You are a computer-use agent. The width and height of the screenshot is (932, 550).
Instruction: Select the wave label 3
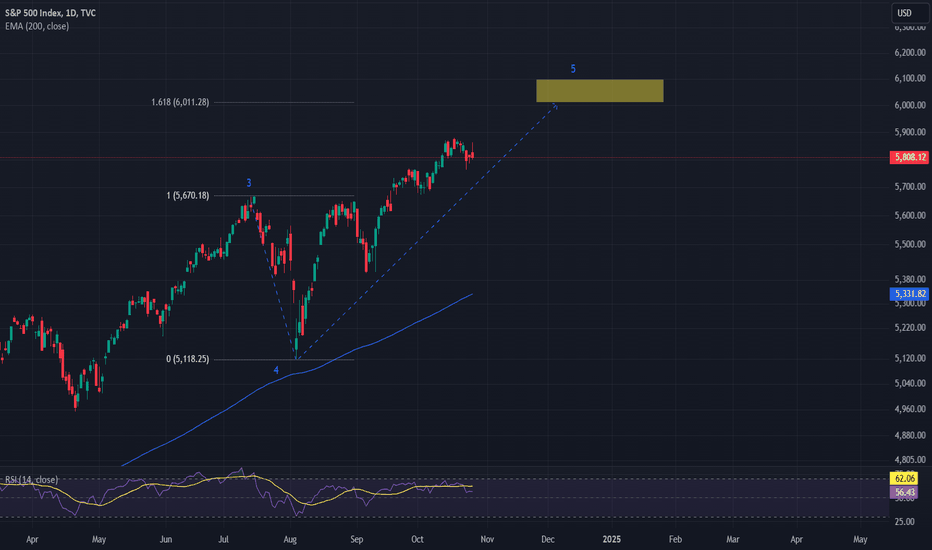249,183
